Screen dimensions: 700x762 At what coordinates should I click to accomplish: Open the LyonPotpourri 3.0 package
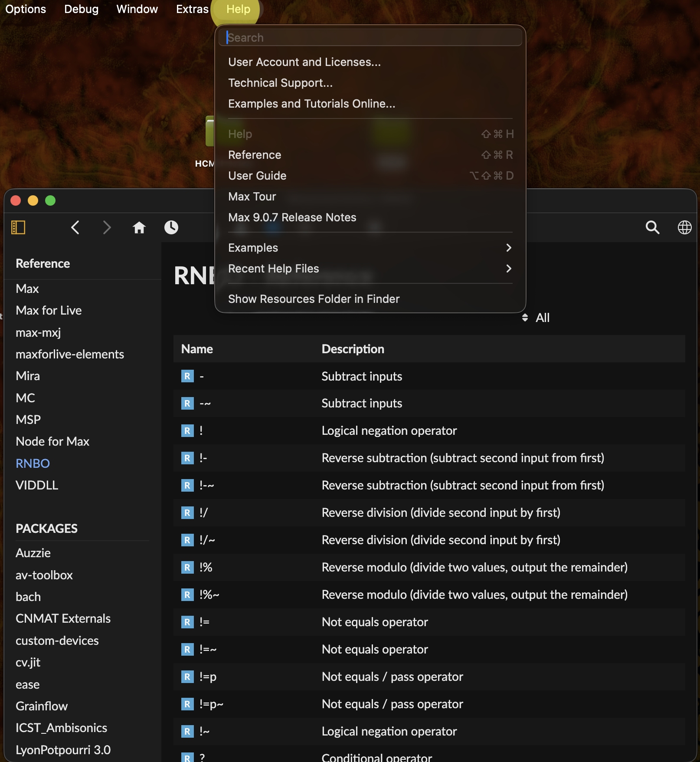click(63, 750)
